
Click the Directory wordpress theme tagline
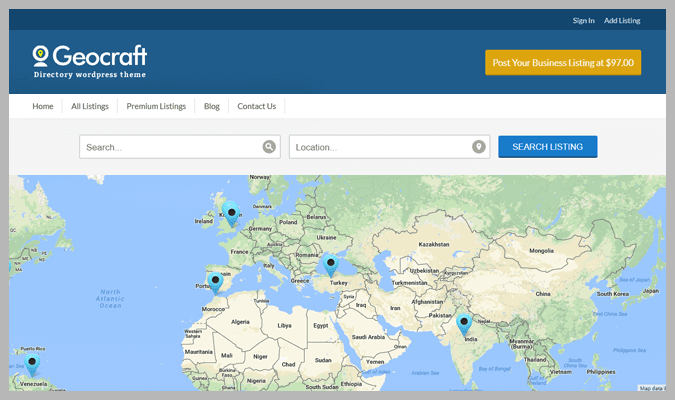pyautogui.click(x=90, y=74)
